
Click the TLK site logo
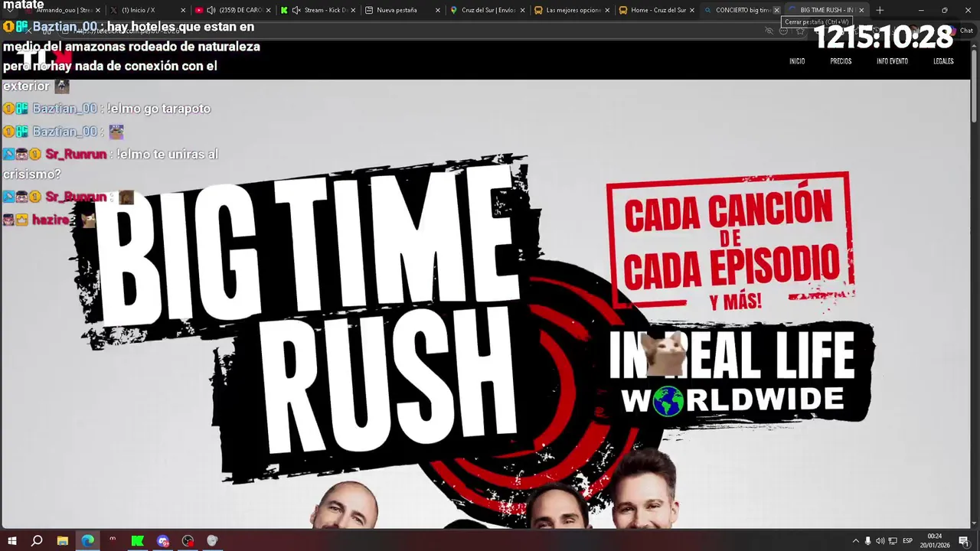tap(44, 59)
